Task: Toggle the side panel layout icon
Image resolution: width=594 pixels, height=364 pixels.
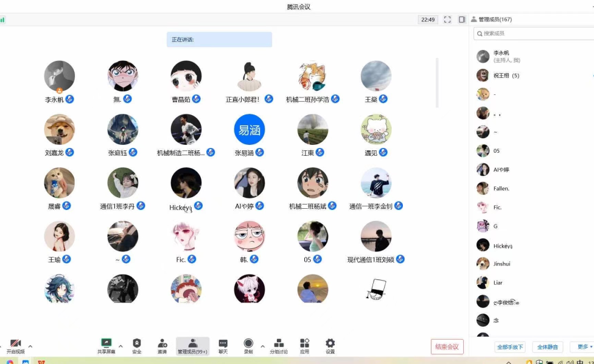Action: point(462,19)
